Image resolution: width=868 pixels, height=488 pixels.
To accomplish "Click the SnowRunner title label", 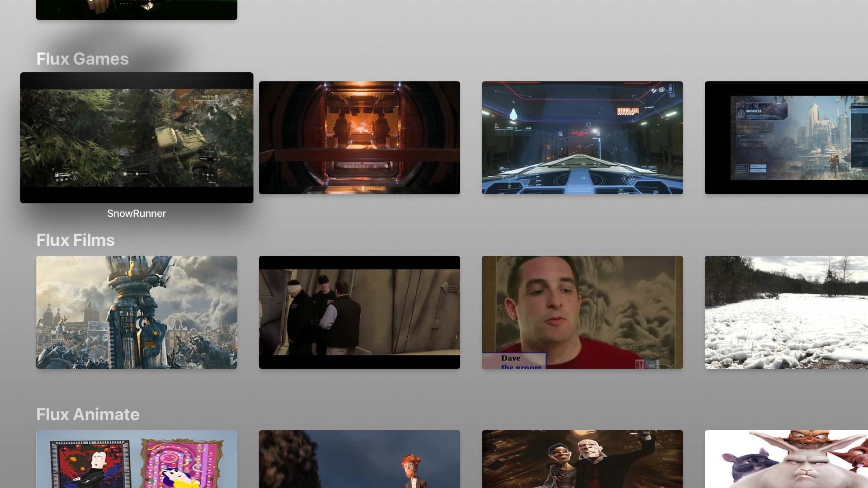I will pos(137,213).
